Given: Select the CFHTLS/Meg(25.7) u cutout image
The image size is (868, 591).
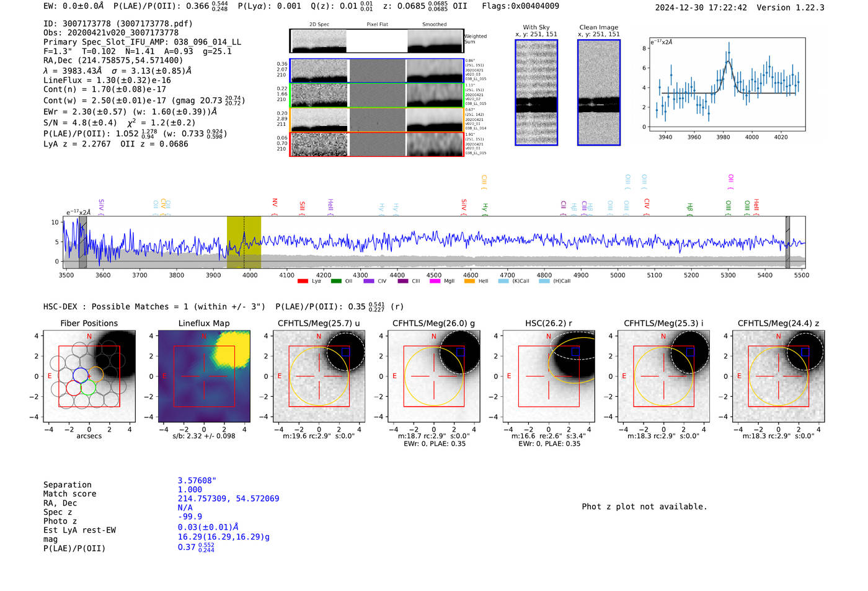Looking at the screenshot, I should (x=319, y=376).
